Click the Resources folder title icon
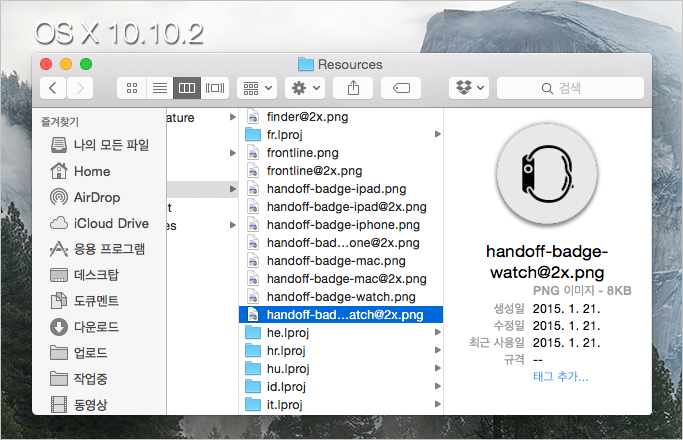683x440 pixels. tap(306, 64)
